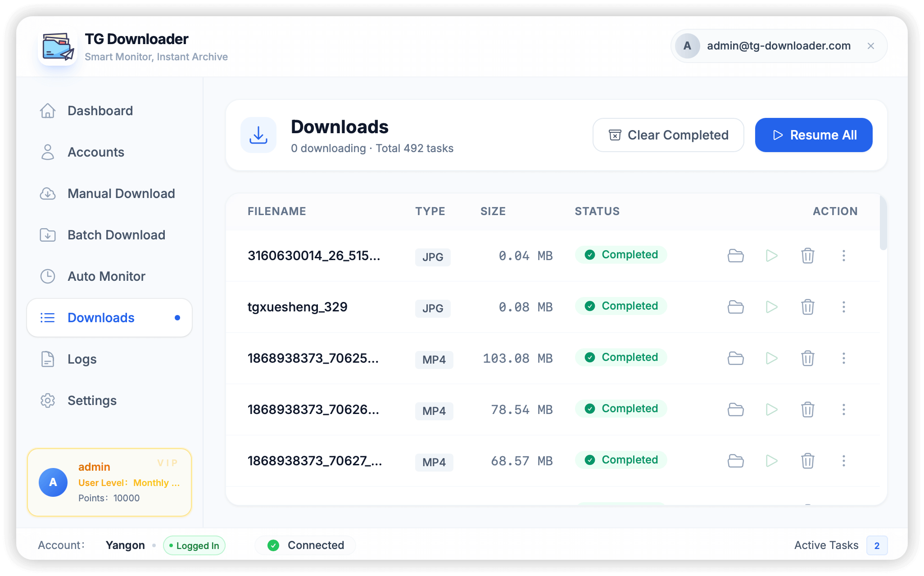Click Clear Completed
Image resolution: width=924 pixels, height=576 pixels.
point(668,135)
